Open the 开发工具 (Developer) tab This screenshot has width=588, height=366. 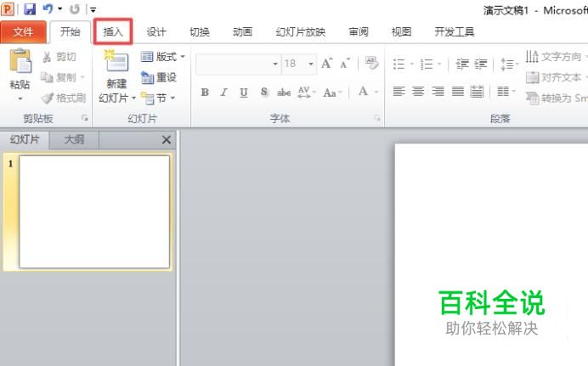click(455, 31)
